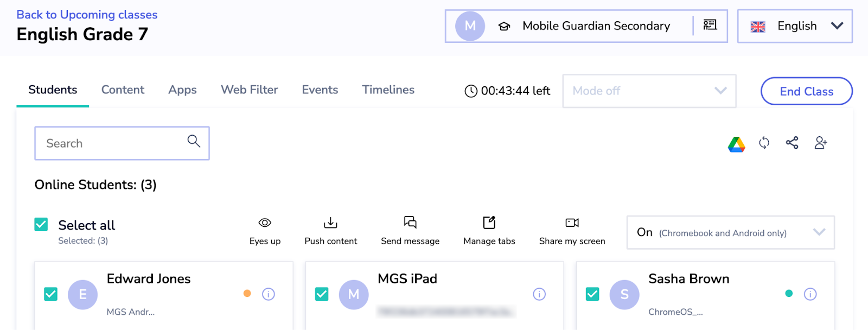This screenshot has width=868, height=330.
Task: Go back to Upcoming classes
Action: tap(87, 15)
